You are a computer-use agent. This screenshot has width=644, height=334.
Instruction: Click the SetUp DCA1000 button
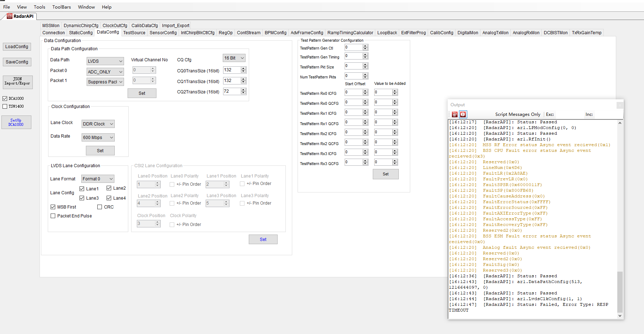point(16,122)
